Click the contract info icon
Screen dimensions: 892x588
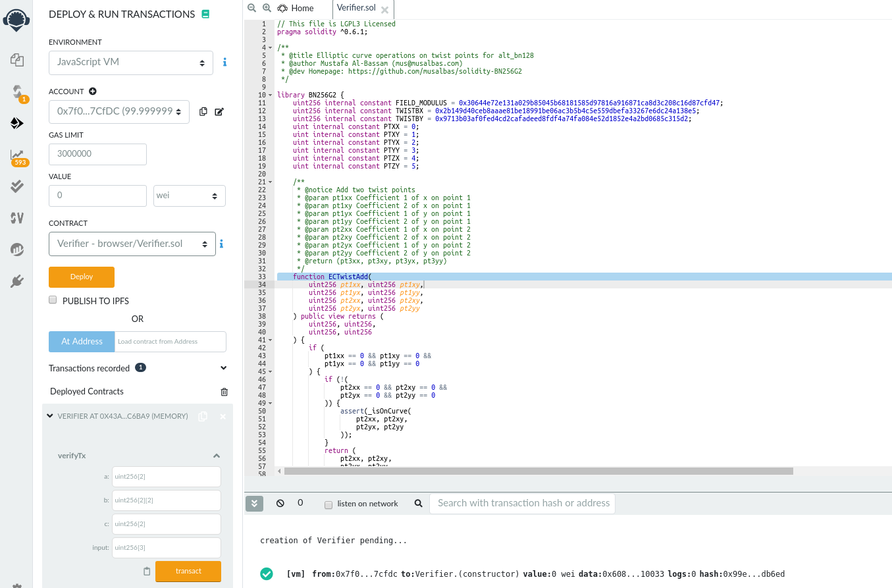click(221, 244)
